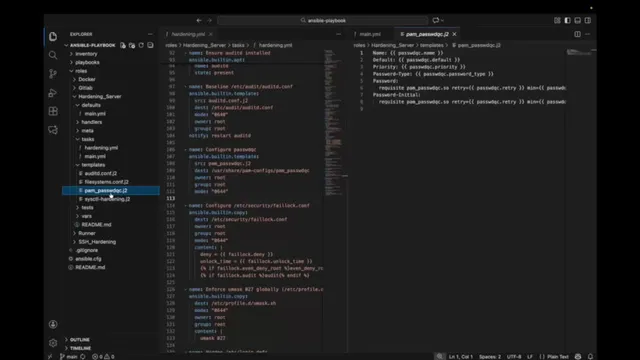
Task: Open the .gitignore file
Action: 86,251
